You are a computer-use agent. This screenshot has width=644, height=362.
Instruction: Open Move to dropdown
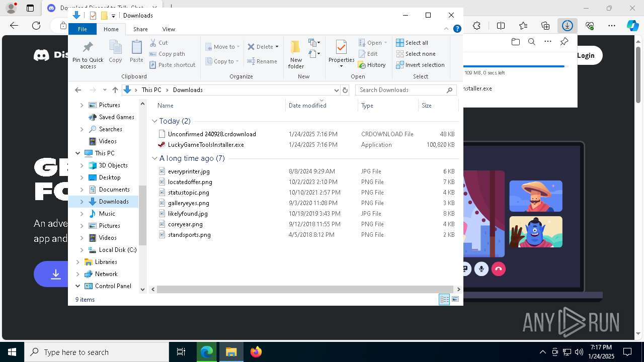(x=222, y=47)
